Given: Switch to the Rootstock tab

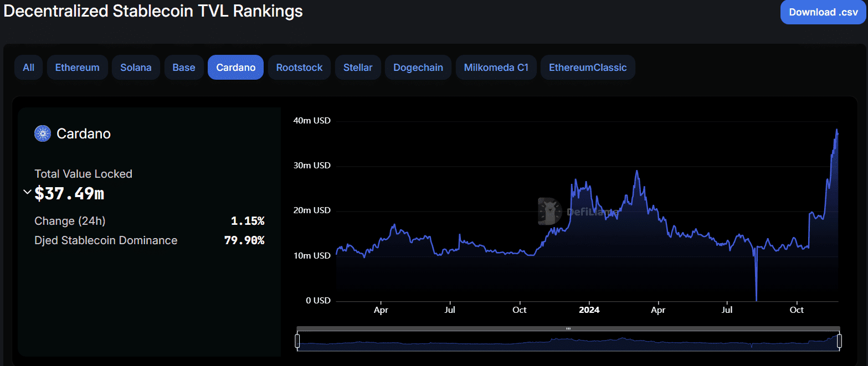Looking at the screenshot, I should [299, 68].
